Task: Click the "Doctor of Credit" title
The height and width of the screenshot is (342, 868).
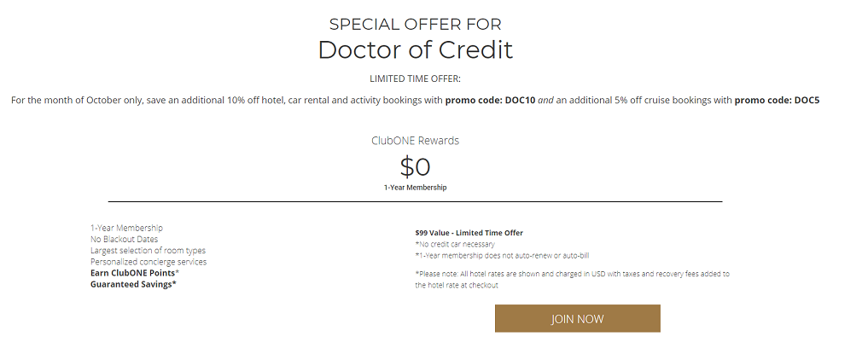Action: point(415,49)
